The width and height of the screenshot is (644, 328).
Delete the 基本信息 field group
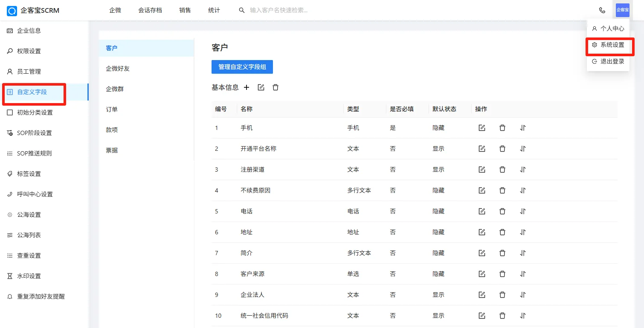(x=276, y=87)
